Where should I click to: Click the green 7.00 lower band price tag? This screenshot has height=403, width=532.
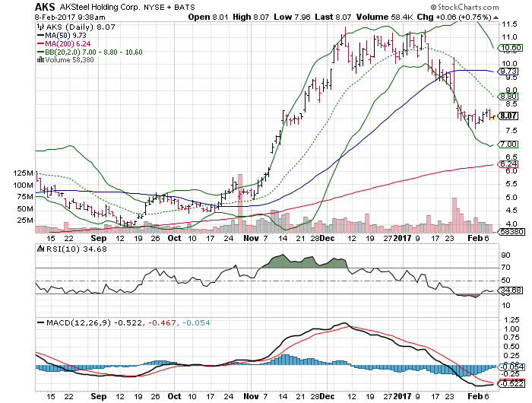click(x=508, y=144)
